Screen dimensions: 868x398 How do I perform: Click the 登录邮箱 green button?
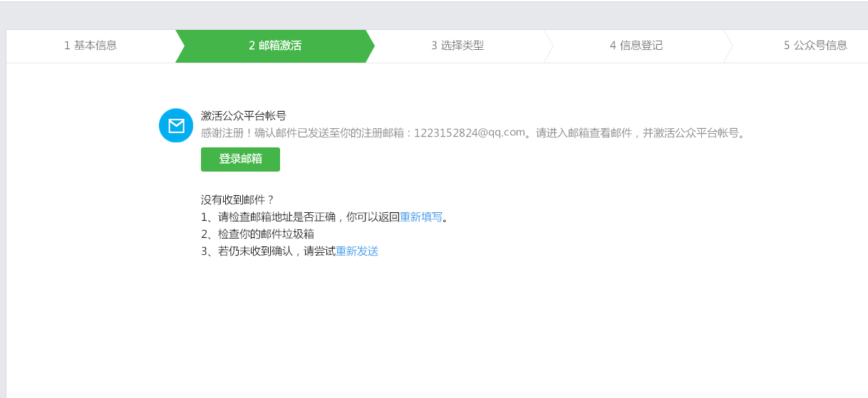pyautogui.click(x=240, y=159)
